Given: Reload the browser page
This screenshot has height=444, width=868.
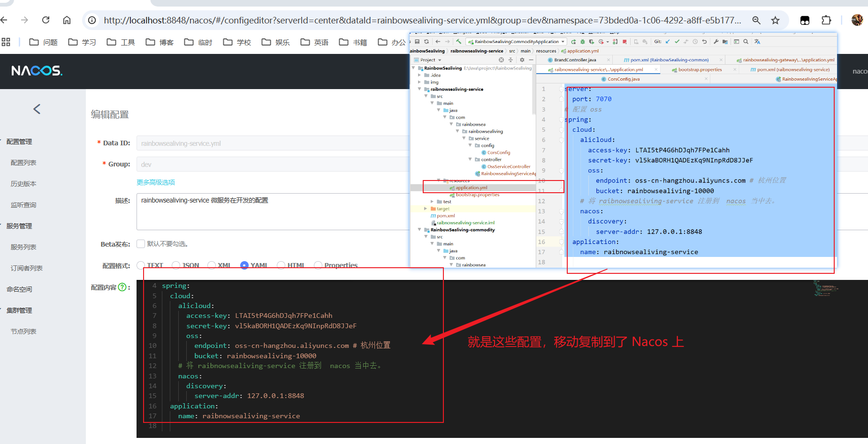Looking at the screenshot, I should [46, 20].
